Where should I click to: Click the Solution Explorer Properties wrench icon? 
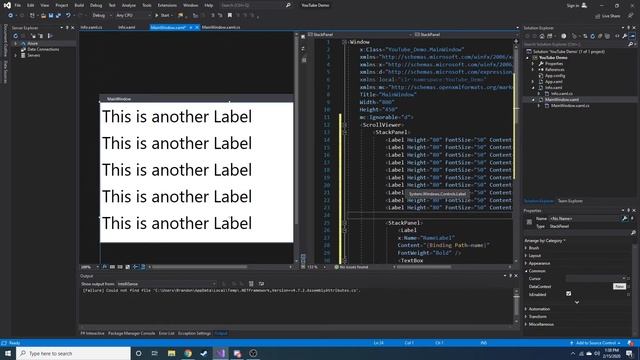(x=624, y=36)
